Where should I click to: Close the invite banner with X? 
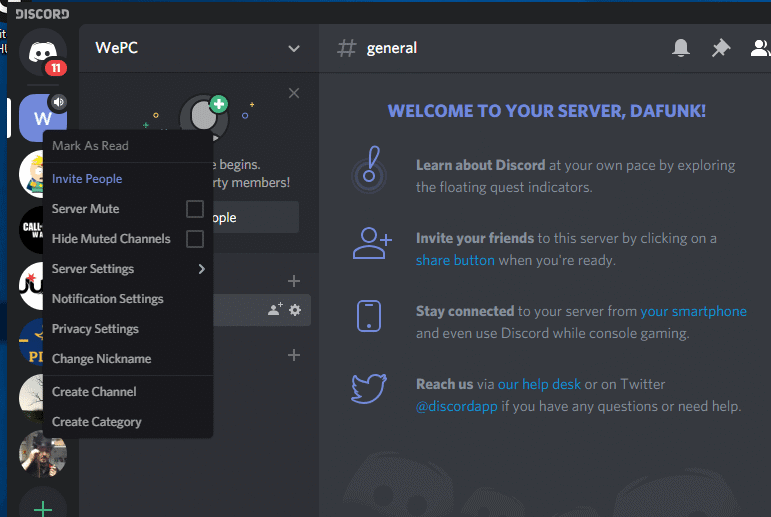click(294, 93)
